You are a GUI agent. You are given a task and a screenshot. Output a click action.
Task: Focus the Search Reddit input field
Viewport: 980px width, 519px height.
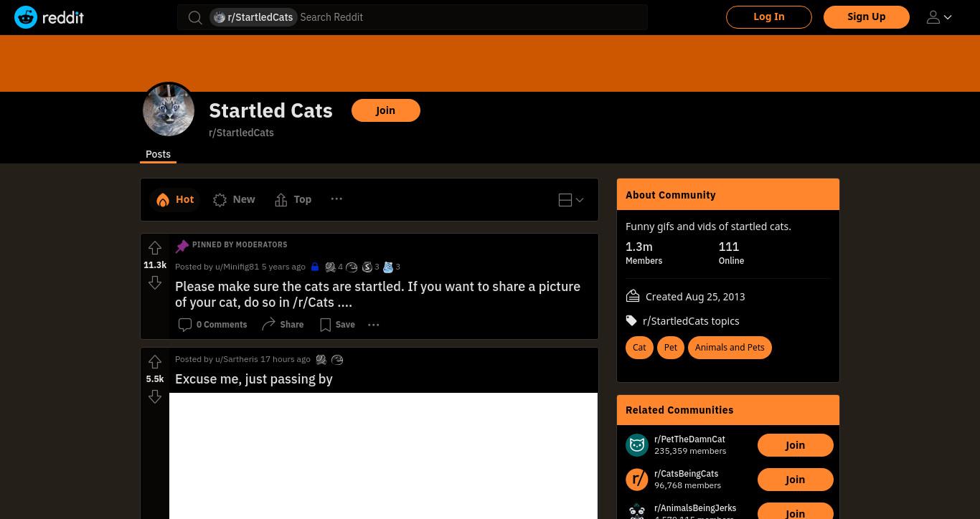click(470, 17)
